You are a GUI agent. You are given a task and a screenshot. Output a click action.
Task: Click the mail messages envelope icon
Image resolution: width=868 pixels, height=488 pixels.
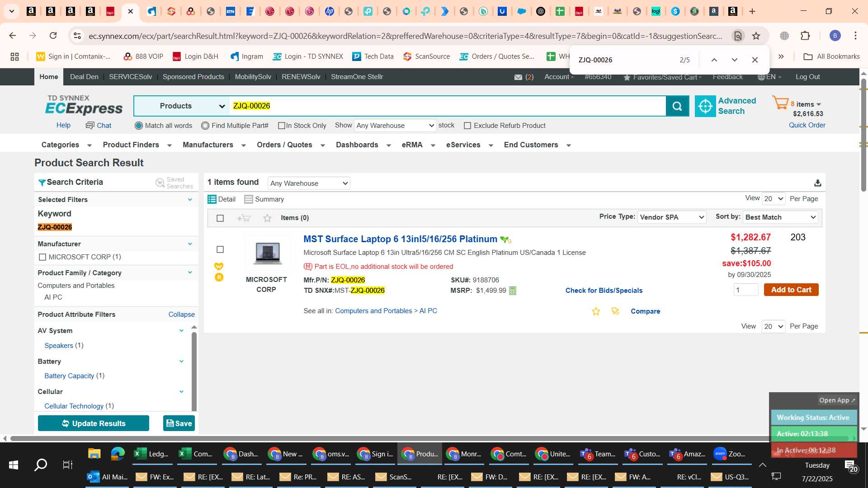[x=518, y=77]
